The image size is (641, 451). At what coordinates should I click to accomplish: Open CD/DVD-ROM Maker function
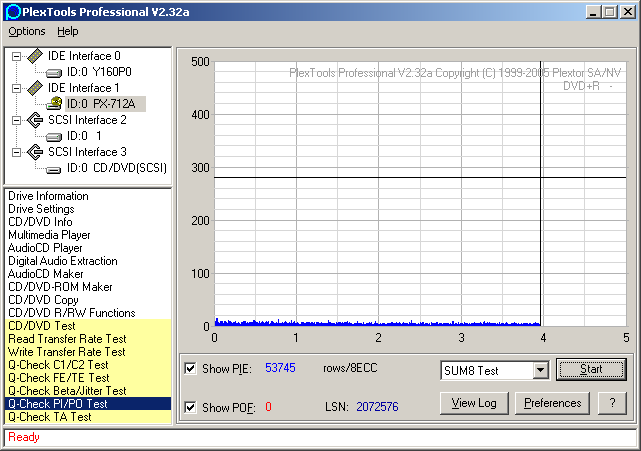click(60, 287)
